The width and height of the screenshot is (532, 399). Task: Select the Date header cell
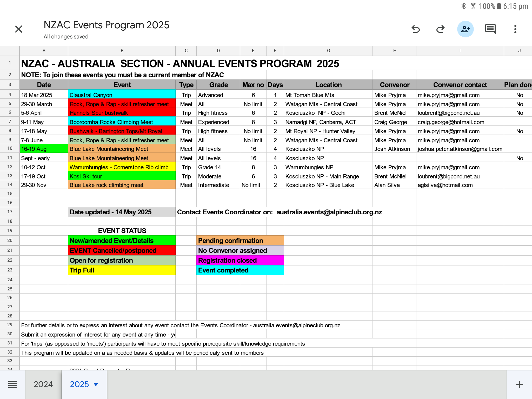(44, 85)
